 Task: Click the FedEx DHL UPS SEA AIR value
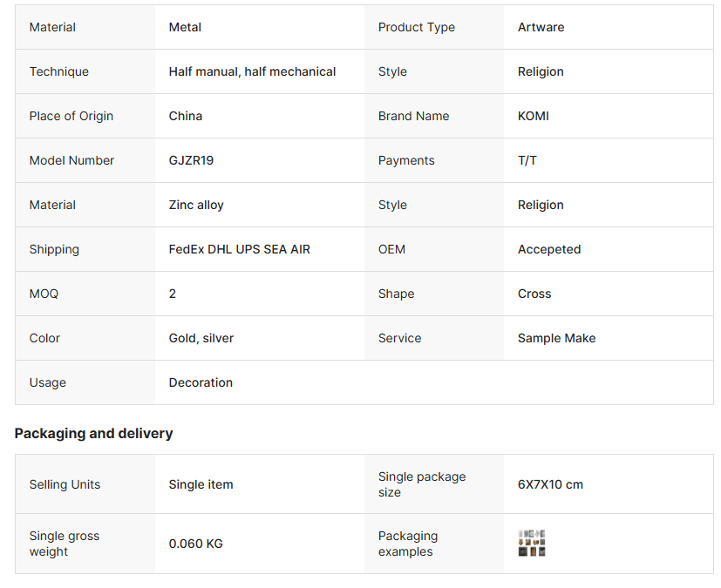tap(240, 249)
